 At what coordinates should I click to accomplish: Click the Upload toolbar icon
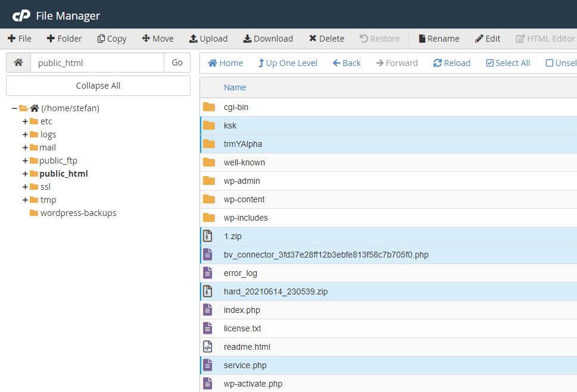(x=194, y=39)
